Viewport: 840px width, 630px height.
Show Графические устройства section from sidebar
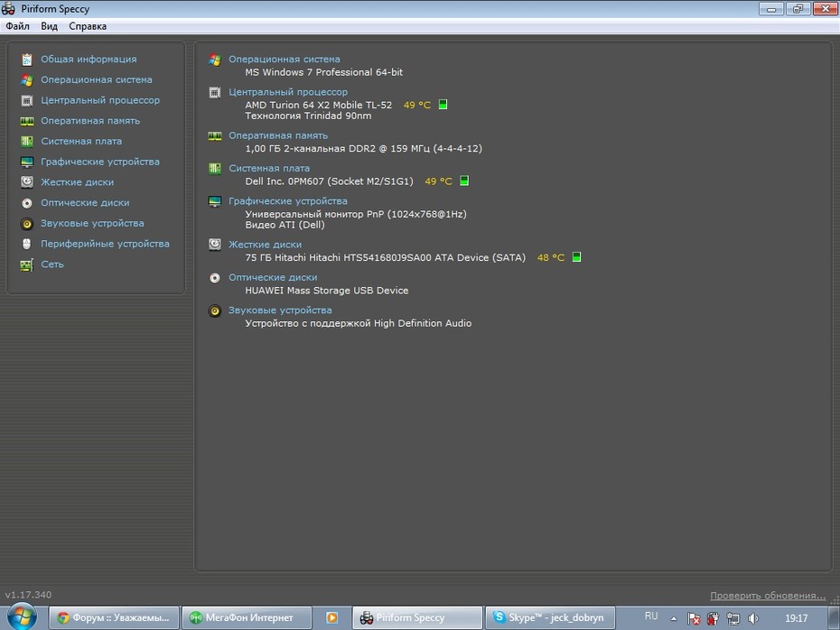[100, 162]
